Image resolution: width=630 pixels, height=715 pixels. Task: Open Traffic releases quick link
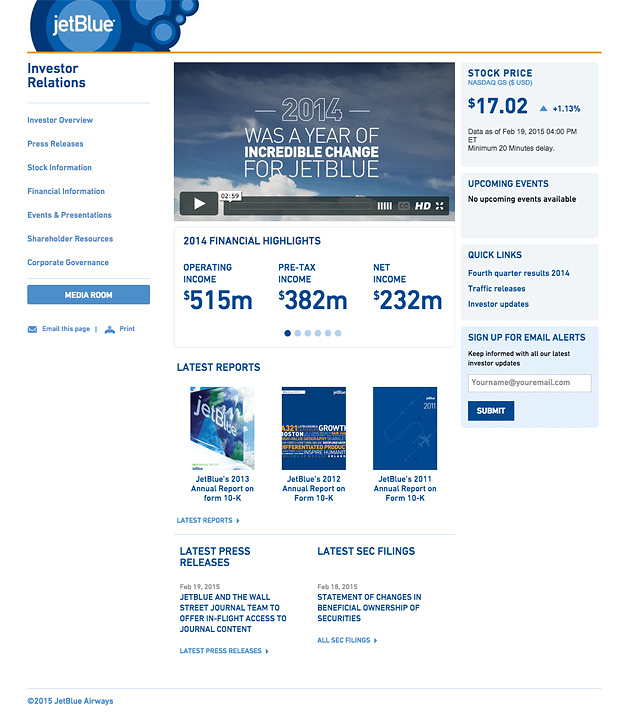click(x=496, y=289)
